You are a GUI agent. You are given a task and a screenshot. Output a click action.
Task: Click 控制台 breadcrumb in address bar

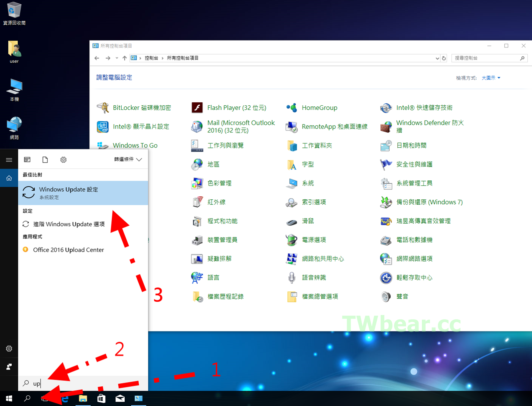[151, 58]
